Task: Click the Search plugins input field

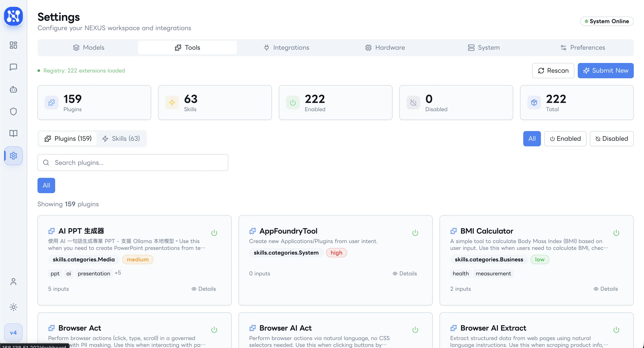Action: [133, 163]
